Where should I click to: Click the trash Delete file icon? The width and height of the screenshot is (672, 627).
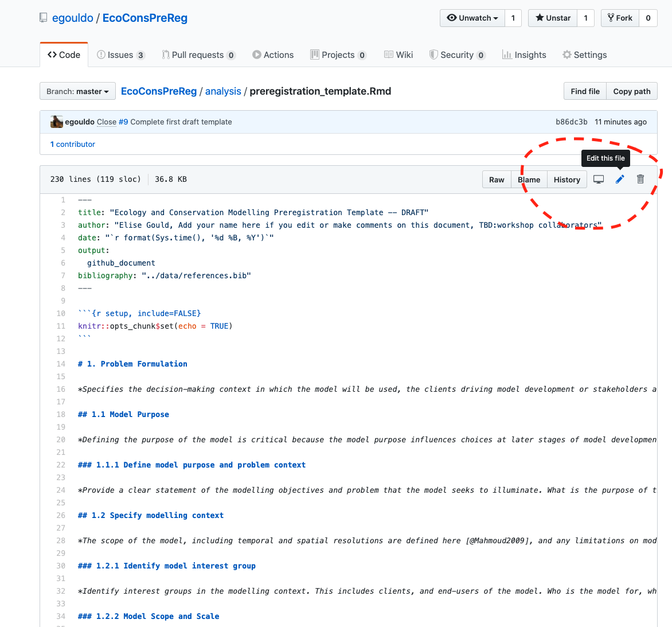(x=640, y=179)
